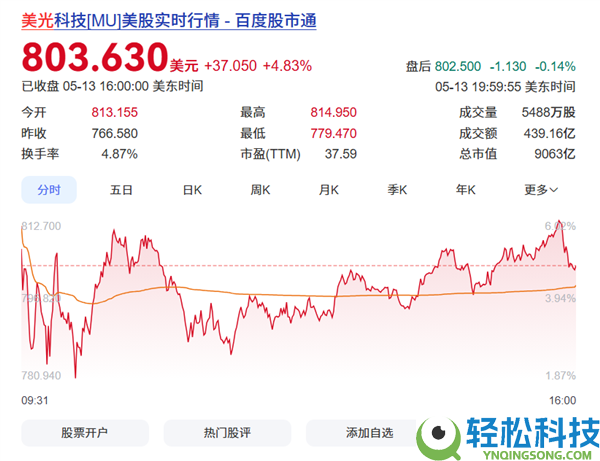The width and height of the screenshot is (600, 461).
Task: Click the 09:31 start time label
Action: tap(35, 401)
